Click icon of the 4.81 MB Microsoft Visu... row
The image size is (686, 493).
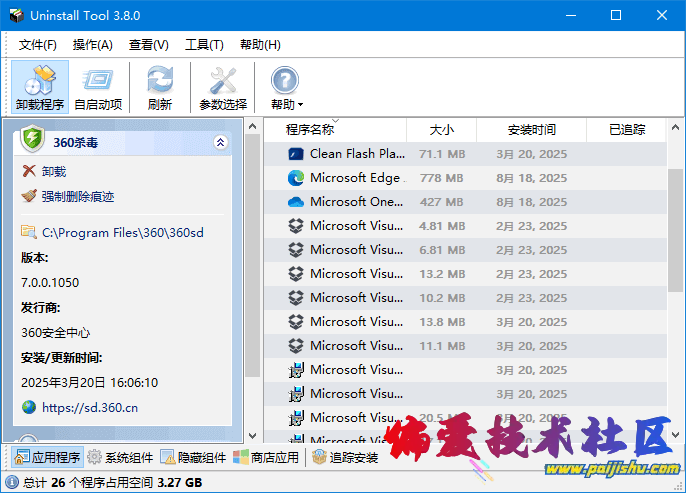click(296, 226)
